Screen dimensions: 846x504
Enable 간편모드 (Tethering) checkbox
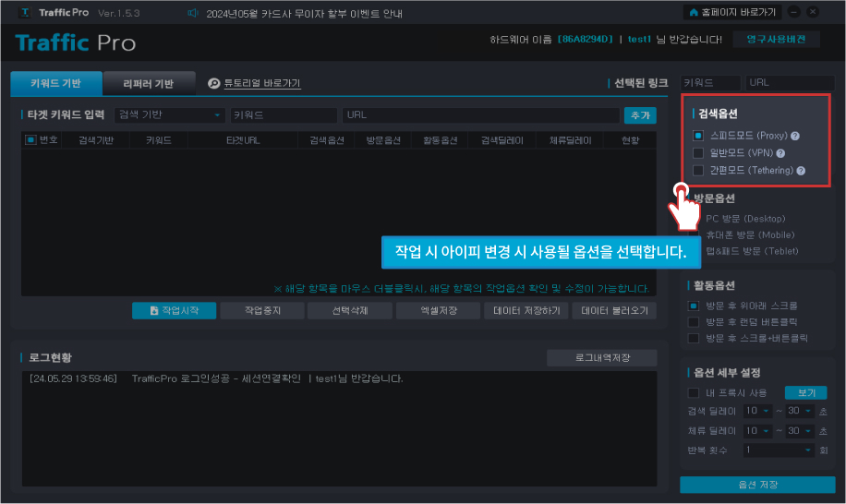[698, 171]
